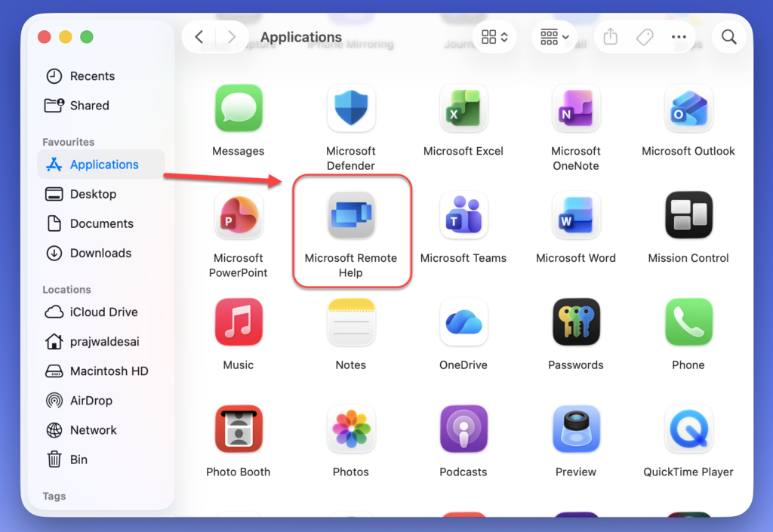Open the group-by options dropdown
This screenshot has width=773, height=532.
point(554,37)
